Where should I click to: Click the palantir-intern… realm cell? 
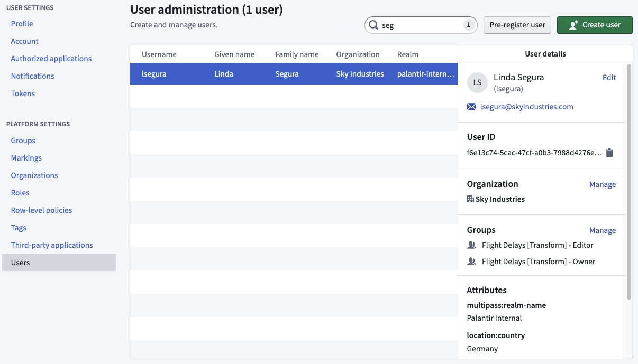(x=426, y=74)
